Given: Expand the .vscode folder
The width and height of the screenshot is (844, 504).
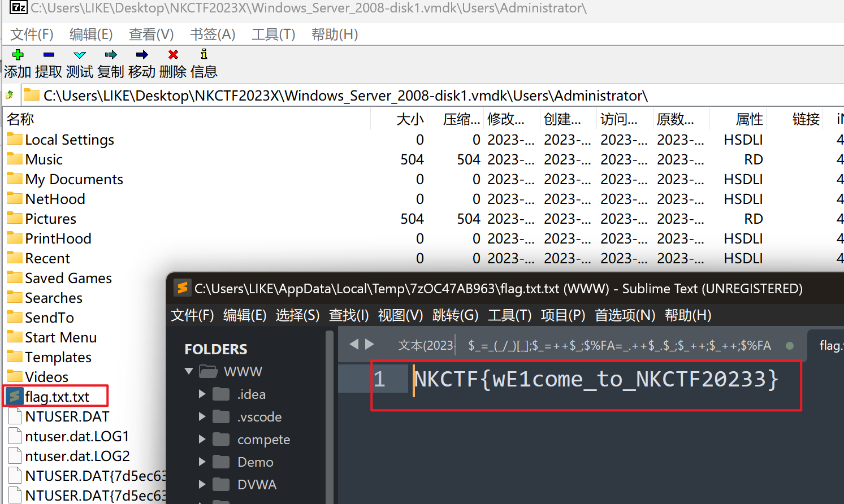Looking at the screenshot, I should [x=202, y=416].
